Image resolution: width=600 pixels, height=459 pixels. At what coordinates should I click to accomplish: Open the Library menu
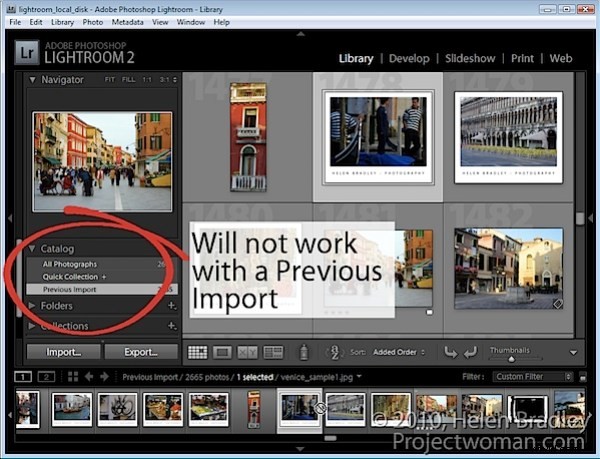tap(62, 22)
